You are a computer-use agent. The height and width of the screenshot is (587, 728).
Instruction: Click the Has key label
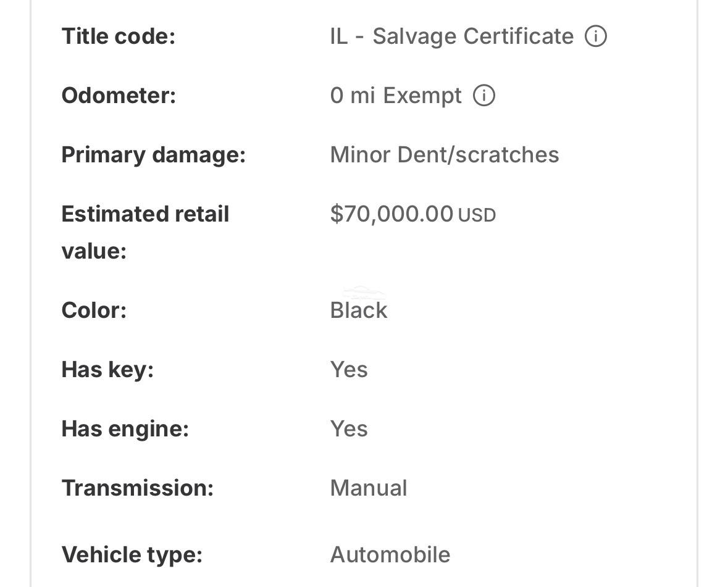point(107,370)
